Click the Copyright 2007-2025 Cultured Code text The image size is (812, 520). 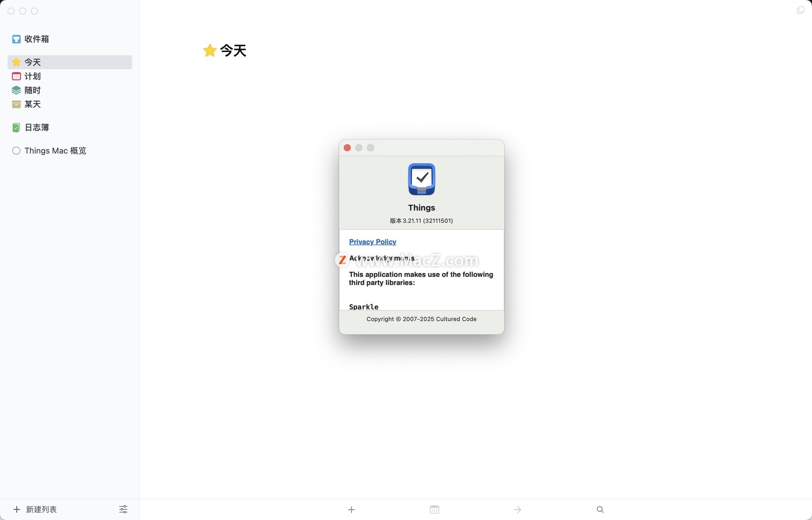(422, 319)
